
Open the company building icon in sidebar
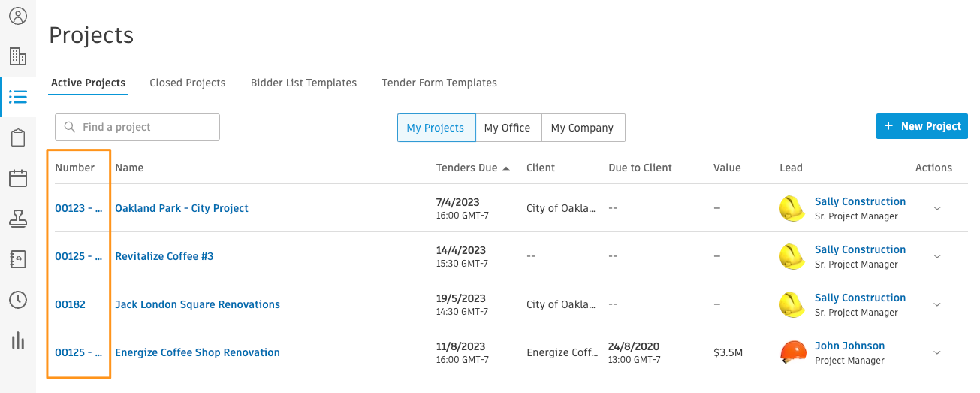coord(18,56)
